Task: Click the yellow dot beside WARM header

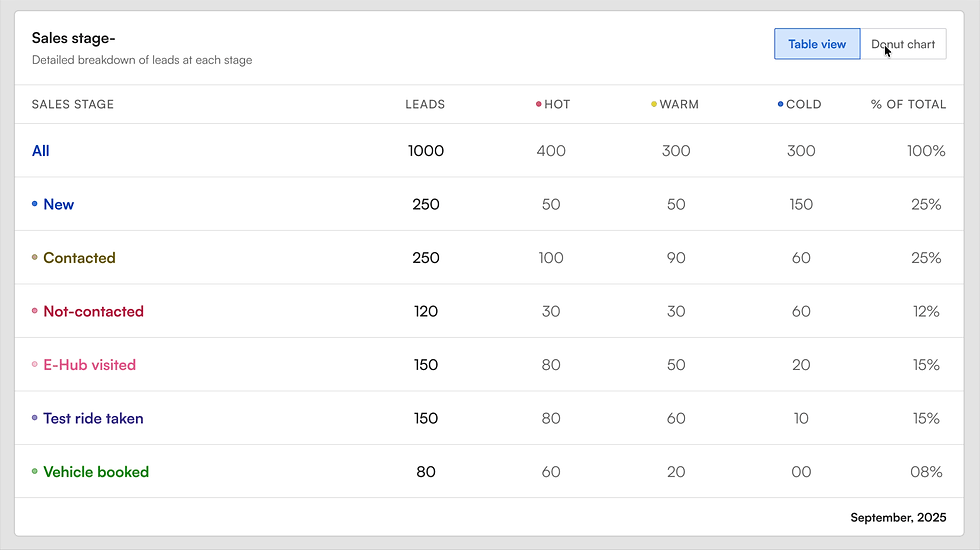Action: coord(654,104)
